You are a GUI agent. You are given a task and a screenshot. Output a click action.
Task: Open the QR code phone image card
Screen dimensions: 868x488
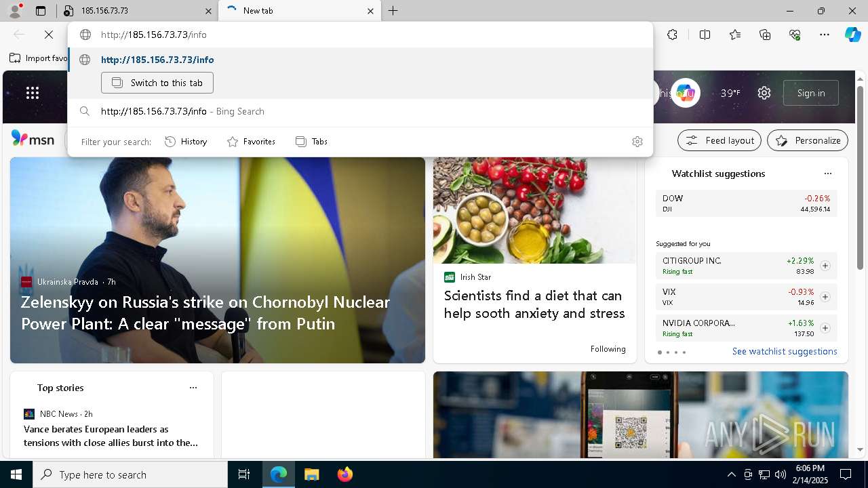click(x=641, y=415)
